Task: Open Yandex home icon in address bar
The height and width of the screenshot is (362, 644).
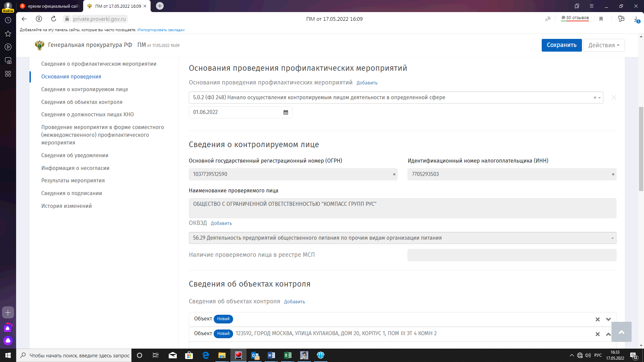Action: click(39, 19)
